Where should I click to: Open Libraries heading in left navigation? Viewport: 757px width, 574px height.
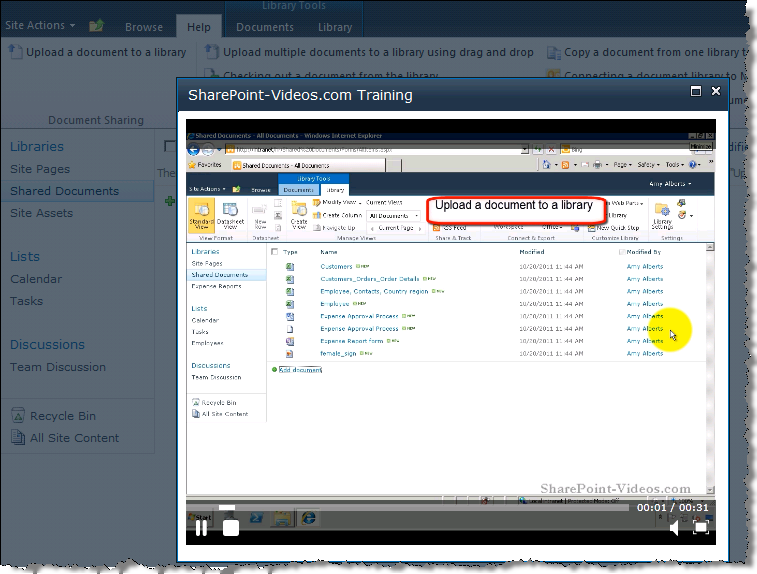tap(37, 146)
